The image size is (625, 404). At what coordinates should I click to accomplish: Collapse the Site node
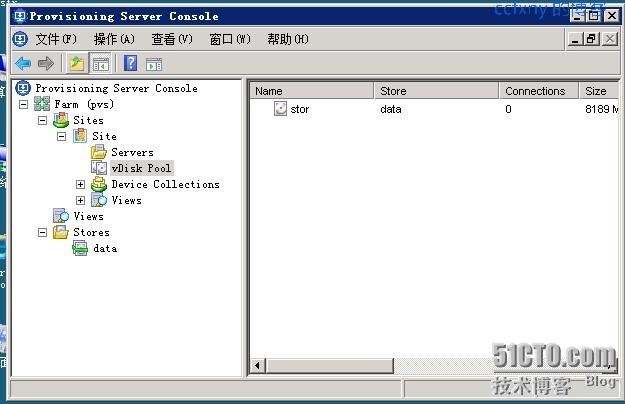[61, 137]
